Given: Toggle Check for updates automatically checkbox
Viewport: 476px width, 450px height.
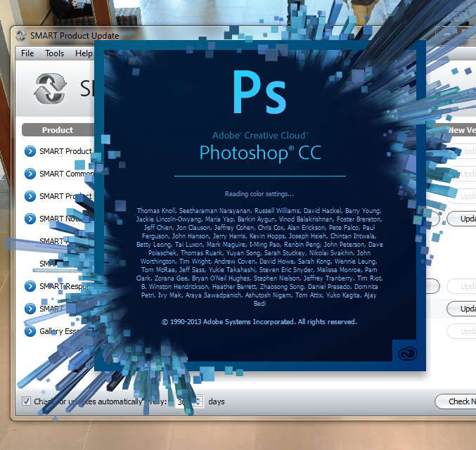Looking at the screenshot, I should 26,401.
